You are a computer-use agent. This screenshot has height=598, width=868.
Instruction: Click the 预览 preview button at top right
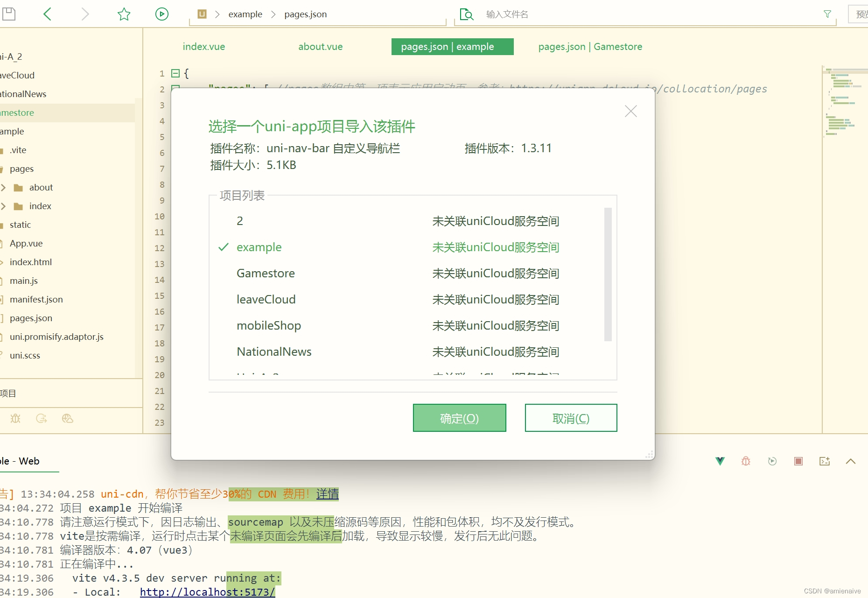tap(859, 14)
